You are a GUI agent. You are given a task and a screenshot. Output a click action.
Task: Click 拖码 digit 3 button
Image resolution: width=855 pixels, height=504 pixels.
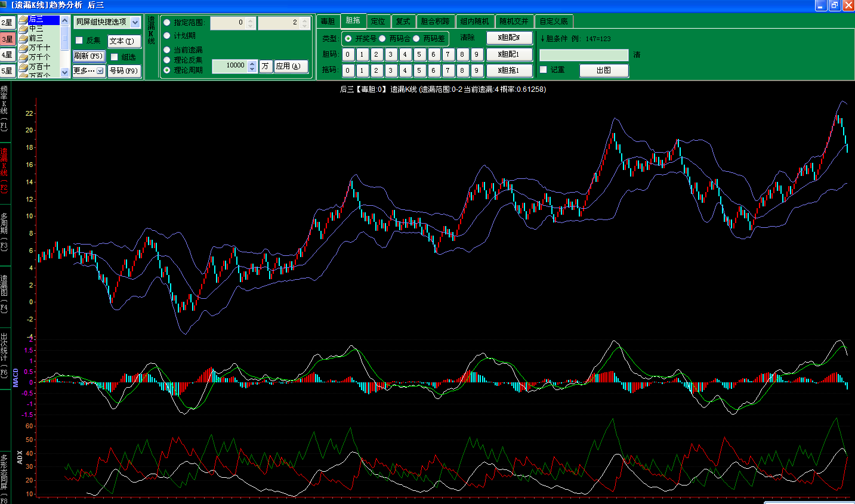(x=391, y=70)
